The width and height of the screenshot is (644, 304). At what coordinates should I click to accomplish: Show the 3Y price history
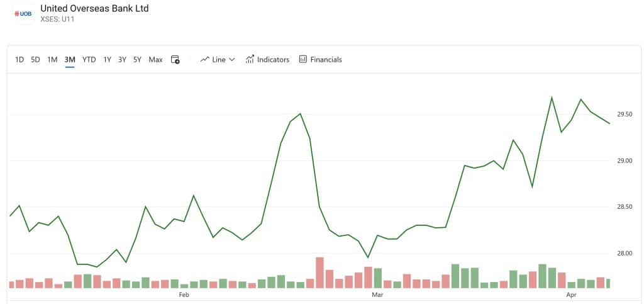[122, 60]
